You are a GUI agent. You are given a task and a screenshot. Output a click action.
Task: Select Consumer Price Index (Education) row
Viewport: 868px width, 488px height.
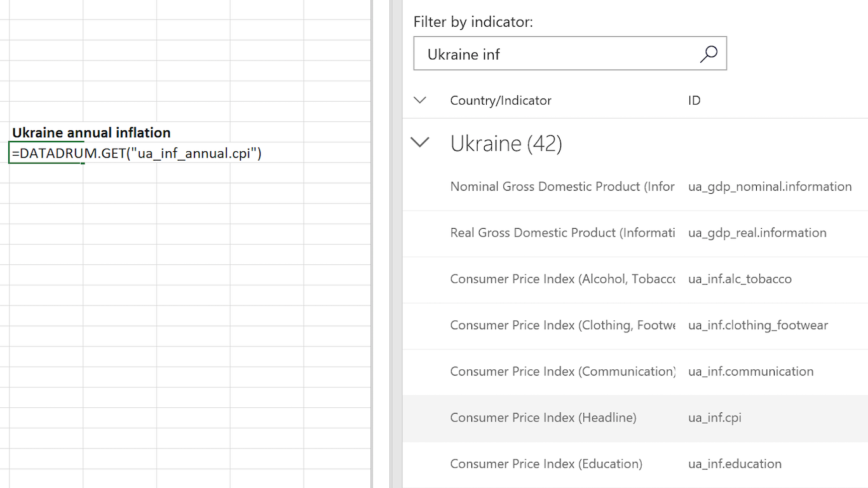click(635, 464)
